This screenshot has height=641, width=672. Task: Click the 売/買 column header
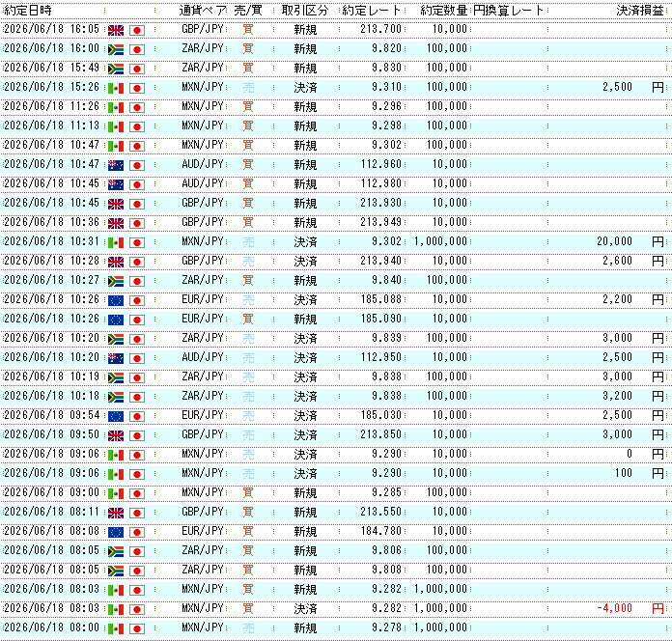[248, 11]
